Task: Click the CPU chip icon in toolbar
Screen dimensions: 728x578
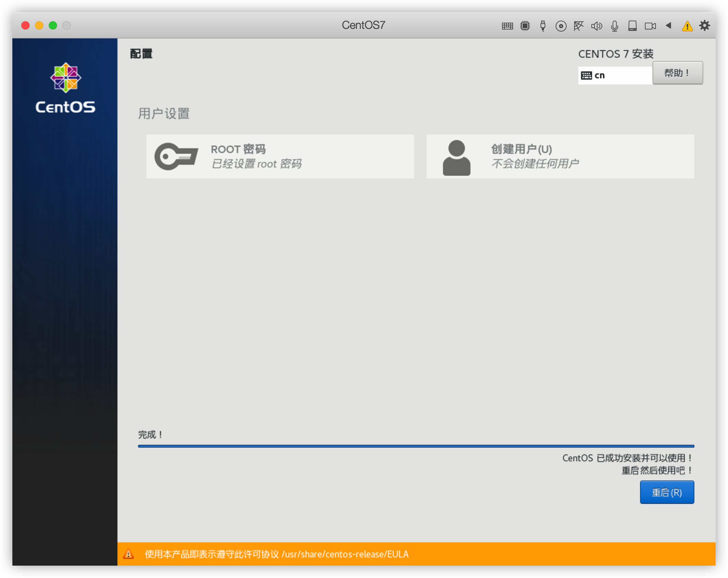Action: tap(525, 26)
